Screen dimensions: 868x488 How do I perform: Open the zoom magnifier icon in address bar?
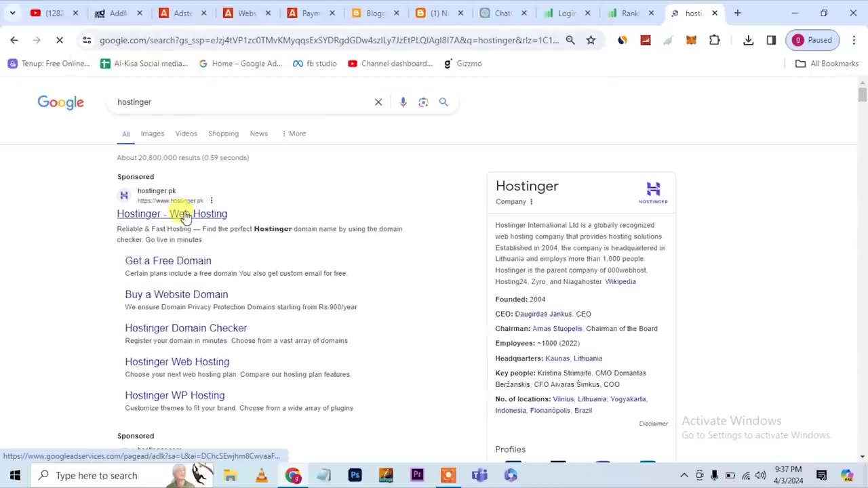click(570, 40)
